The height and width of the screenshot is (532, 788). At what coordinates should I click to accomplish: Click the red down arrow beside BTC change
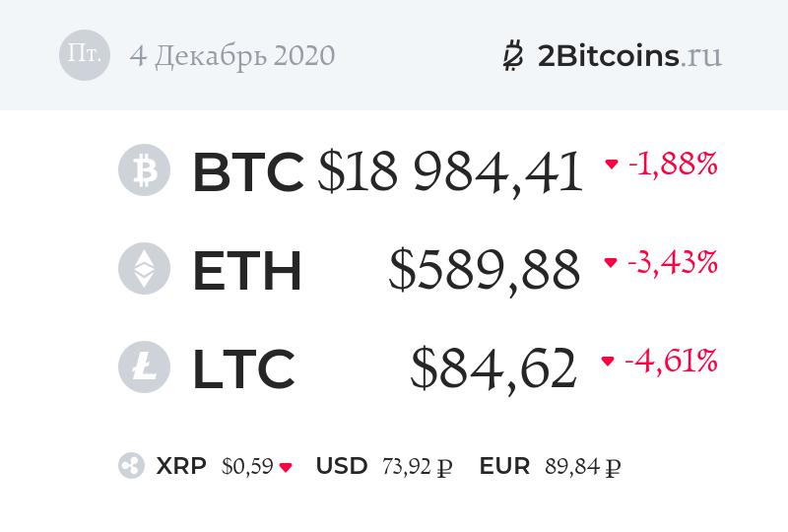click(x=612, y=165)
